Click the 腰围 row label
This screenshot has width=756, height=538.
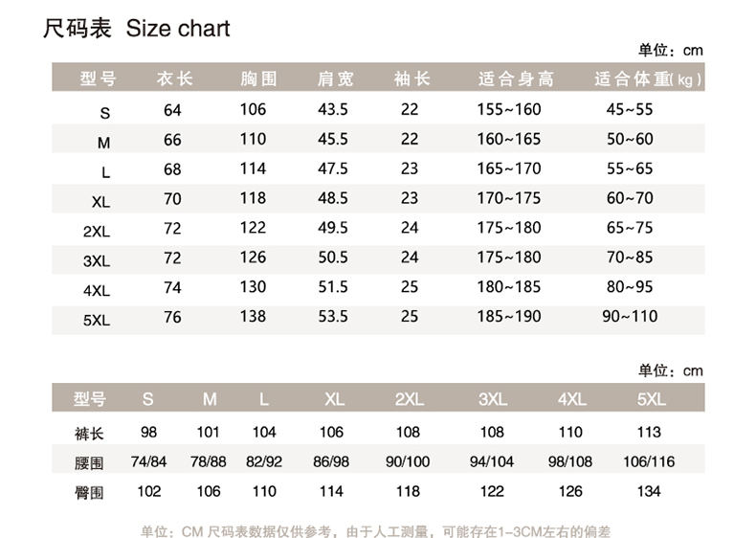coord(89,462)
